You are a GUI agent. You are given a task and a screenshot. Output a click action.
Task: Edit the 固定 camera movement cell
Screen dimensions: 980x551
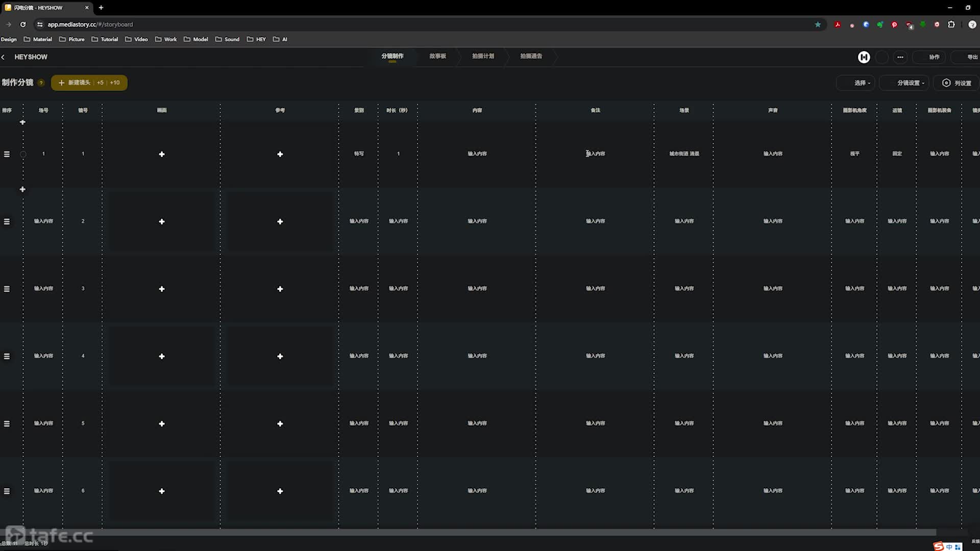(897, 154)
